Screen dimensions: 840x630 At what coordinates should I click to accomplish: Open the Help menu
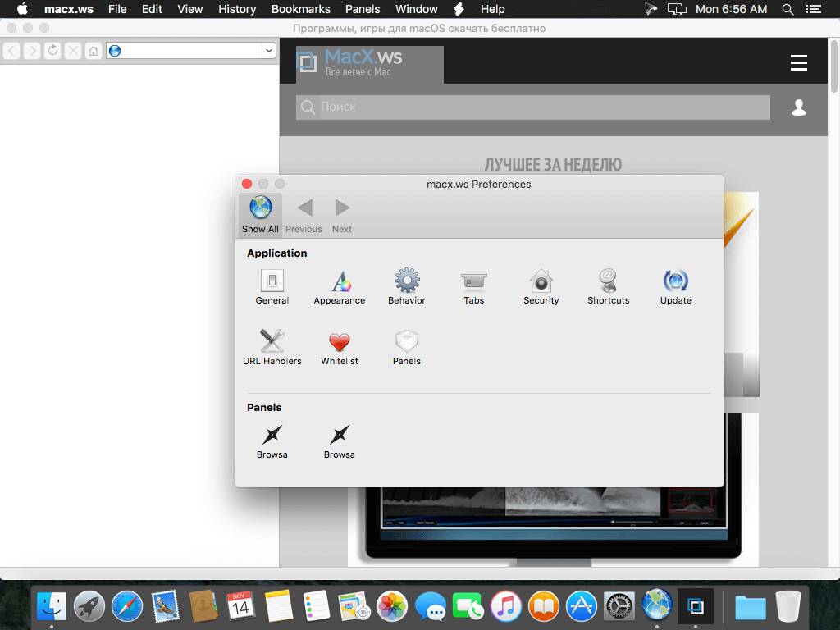(x=492, y=9)
